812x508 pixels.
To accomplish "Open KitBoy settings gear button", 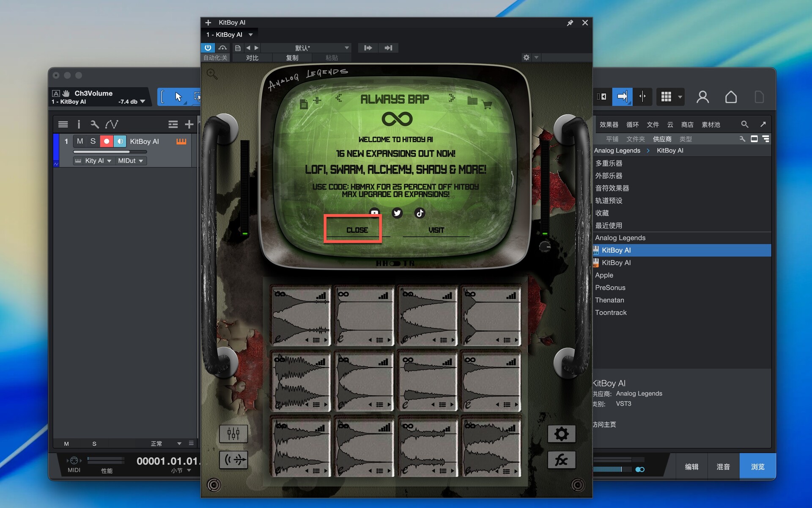I will point(561,434).
